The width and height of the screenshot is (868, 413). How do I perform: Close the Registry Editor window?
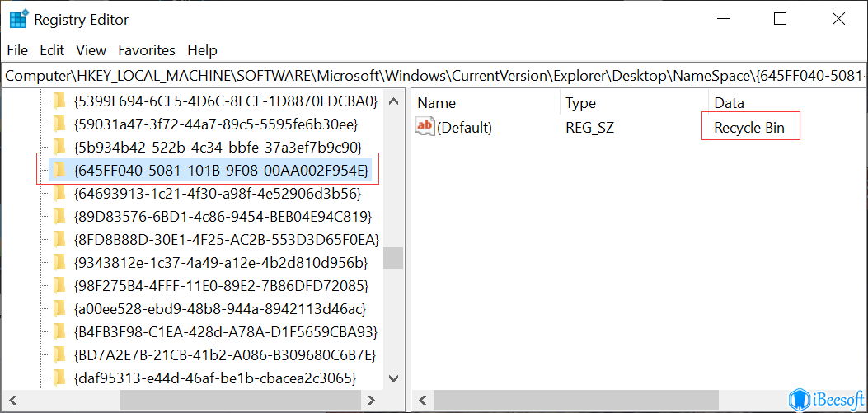[838, 20]
